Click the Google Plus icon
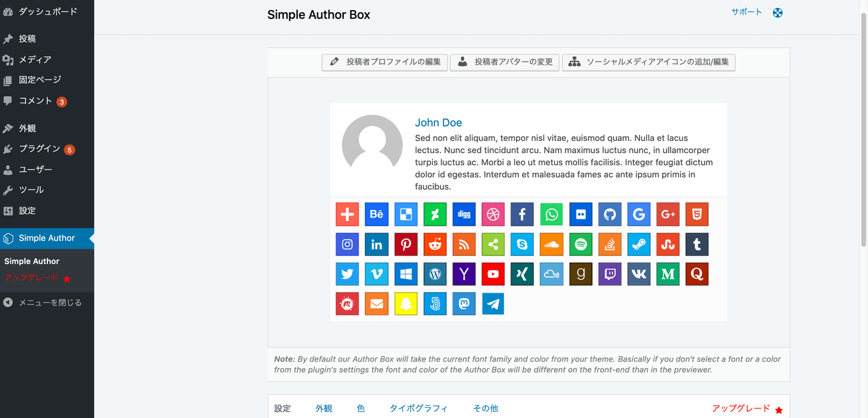Screen dimensions: 868x418 (668, 215)
